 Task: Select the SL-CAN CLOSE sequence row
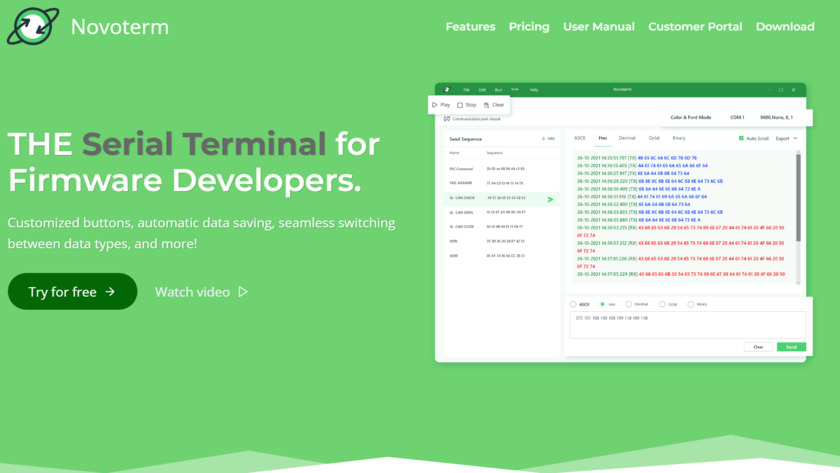point(501,227)
